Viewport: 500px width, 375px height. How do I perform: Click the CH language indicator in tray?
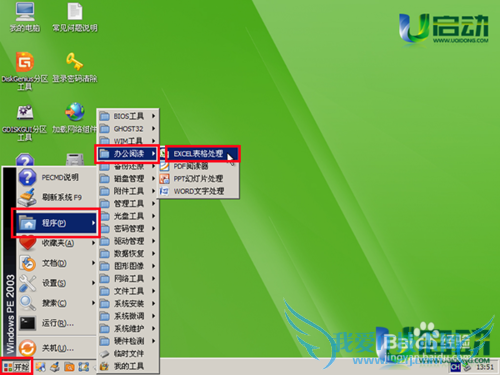click(455, 367)
